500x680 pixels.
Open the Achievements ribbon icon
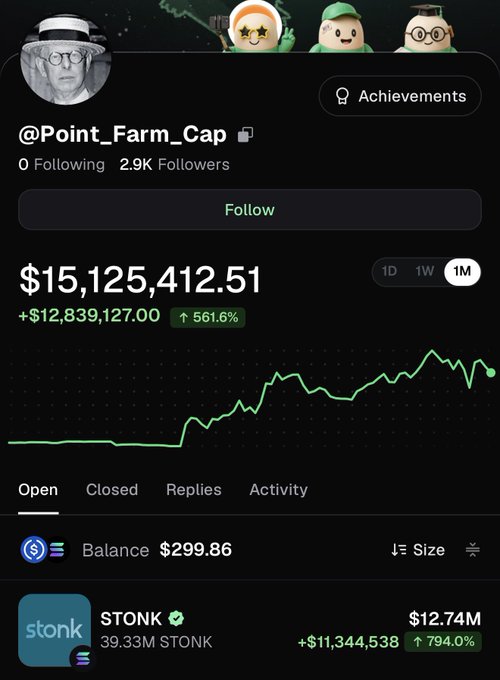coord(342,96)
